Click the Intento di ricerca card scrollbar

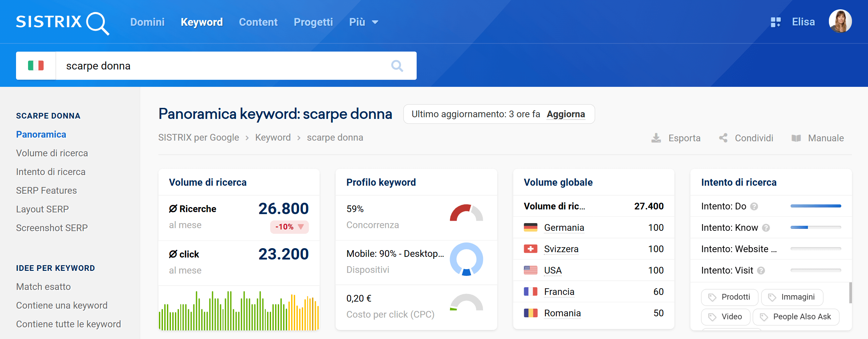click(850, 293)
